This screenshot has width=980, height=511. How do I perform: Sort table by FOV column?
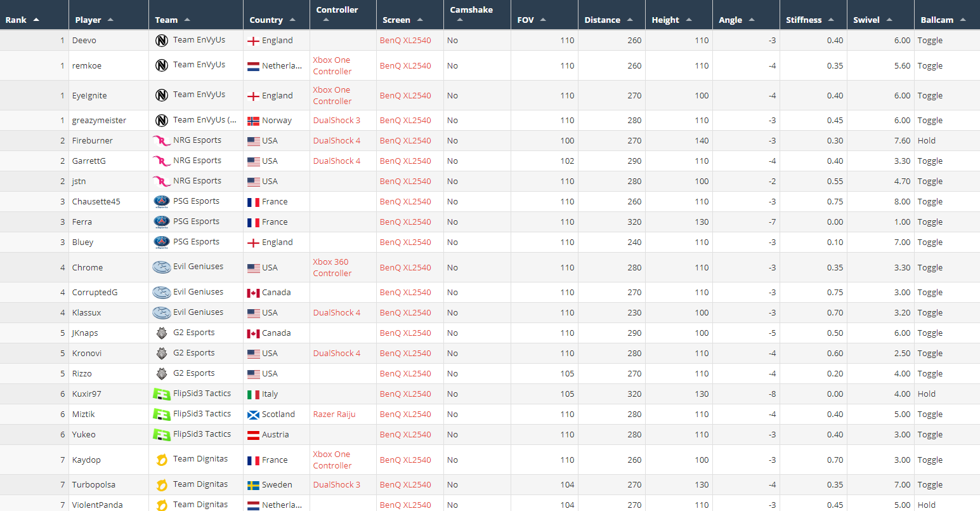pyautogui.click(x=526, y=20)
